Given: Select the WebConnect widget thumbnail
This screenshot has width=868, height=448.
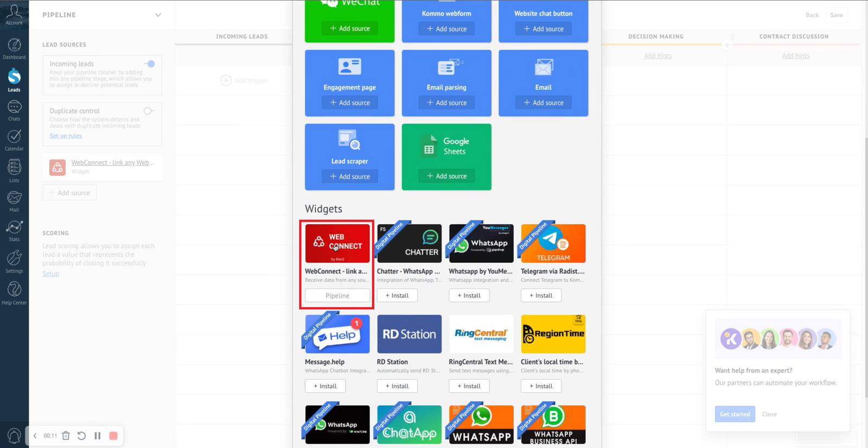Looking at the screenshot, I should (337, 243).
